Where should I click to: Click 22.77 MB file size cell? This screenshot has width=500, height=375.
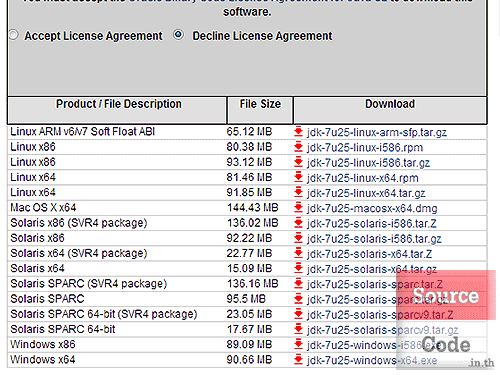pyautogui.click(x=249, y=253)
